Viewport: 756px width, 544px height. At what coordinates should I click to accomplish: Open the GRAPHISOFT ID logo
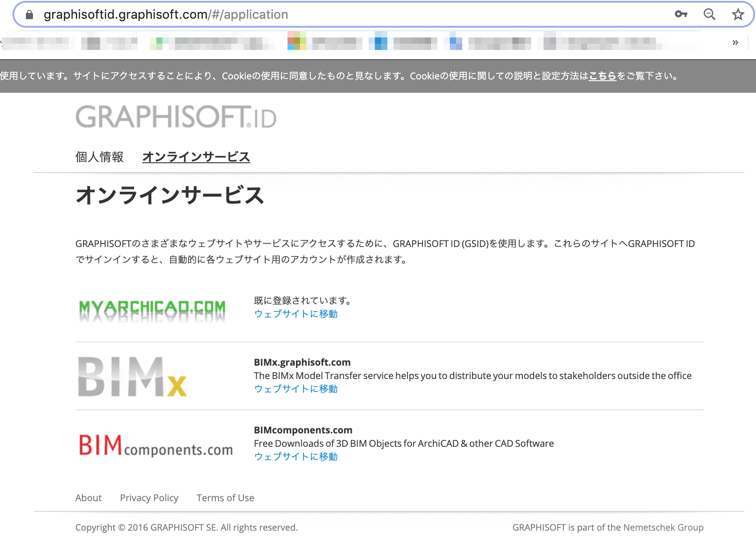176,116
